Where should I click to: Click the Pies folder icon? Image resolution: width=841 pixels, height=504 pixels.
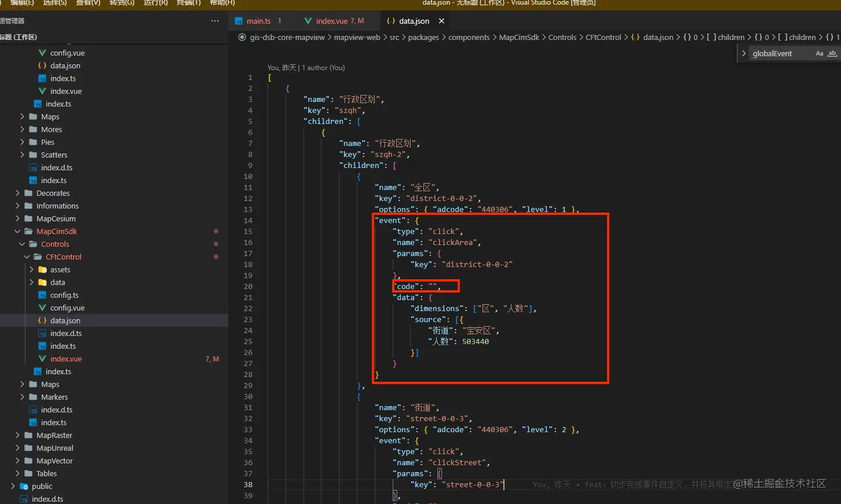click(x=34, y=142)
